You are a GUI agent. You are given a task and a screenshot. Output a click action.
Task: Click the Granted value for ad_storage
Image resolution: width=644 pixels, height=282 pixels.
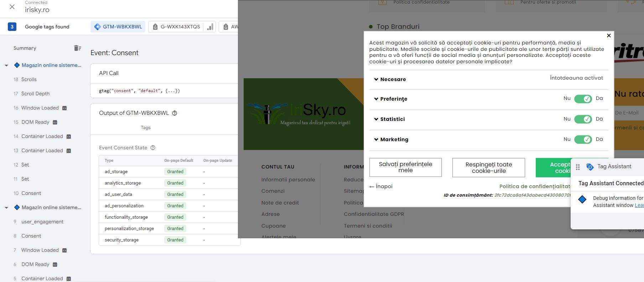[175, 172]
